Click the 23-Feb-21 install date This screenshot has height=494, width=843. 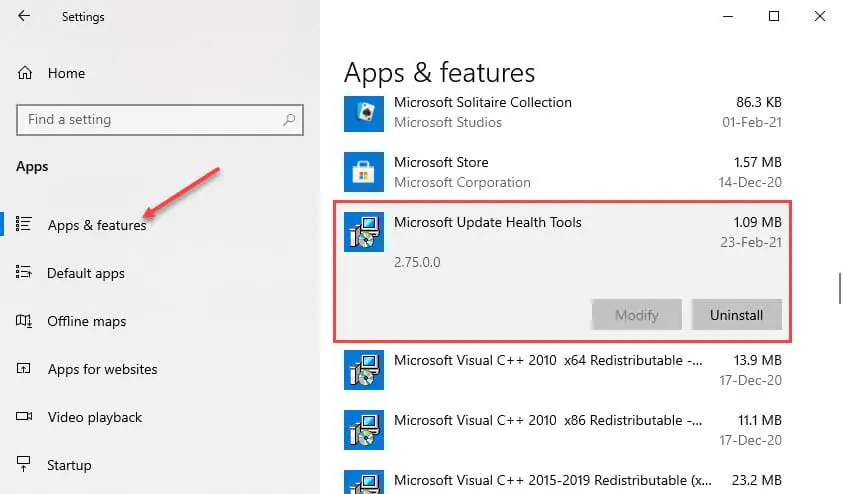pos(751,242)
